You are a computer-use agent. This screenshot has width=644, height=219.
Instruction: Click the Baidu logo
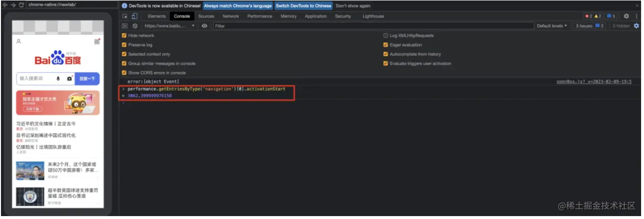[x=58, y=58]
